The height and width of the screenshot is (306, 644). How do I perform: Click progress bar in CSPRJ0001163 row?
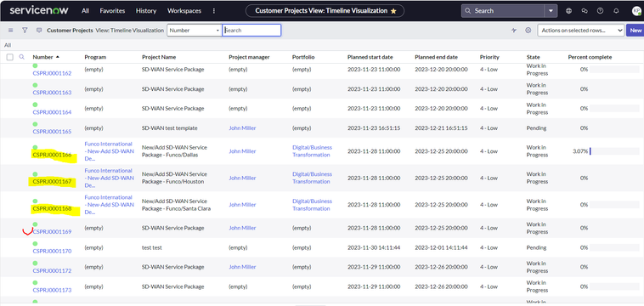614,88
